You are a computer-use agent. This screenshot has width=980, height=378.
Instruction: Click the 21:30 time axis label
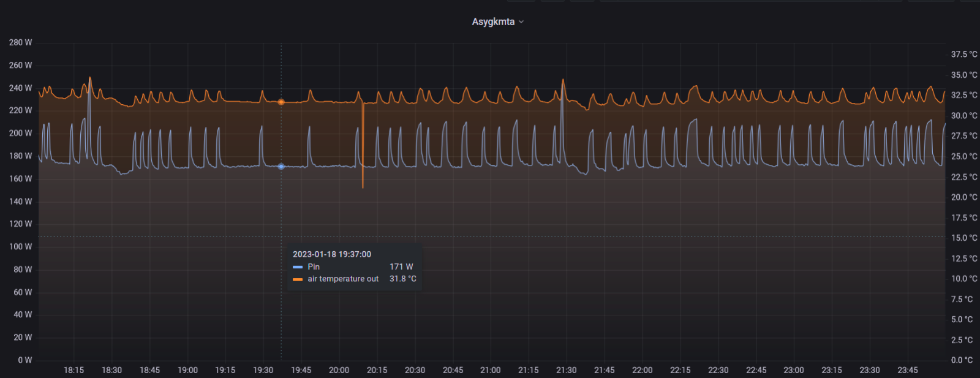click(566, 370)
